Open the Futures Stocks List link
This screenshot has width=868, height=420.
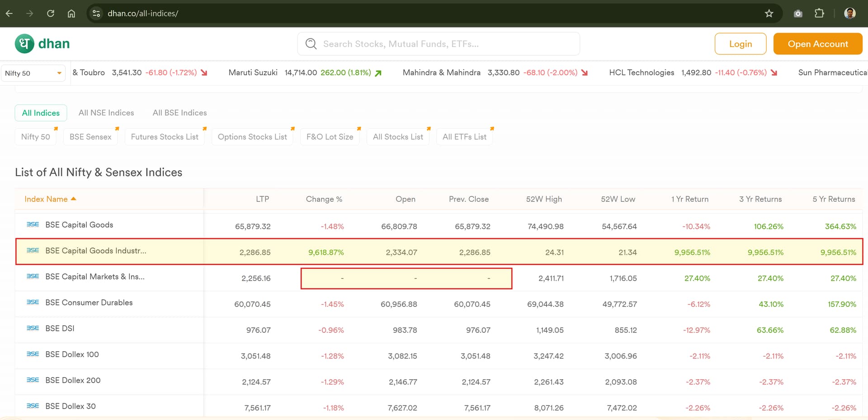pos(165,137)
